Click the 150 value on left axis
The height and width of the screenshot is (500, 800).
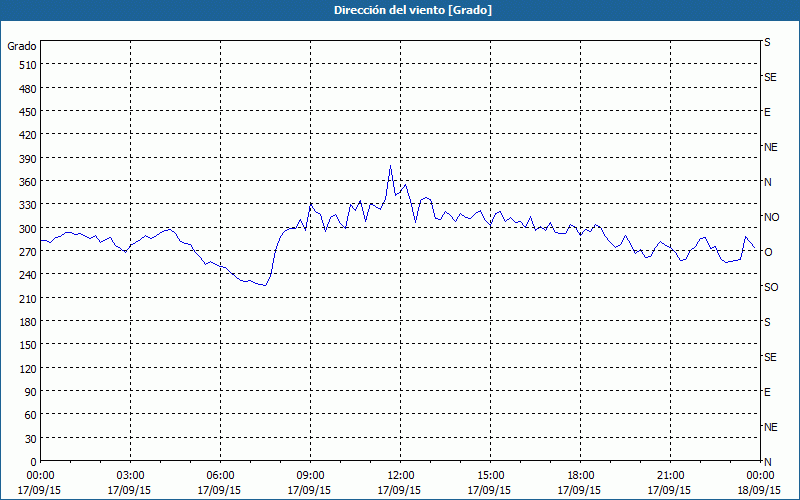click(29, 345)
